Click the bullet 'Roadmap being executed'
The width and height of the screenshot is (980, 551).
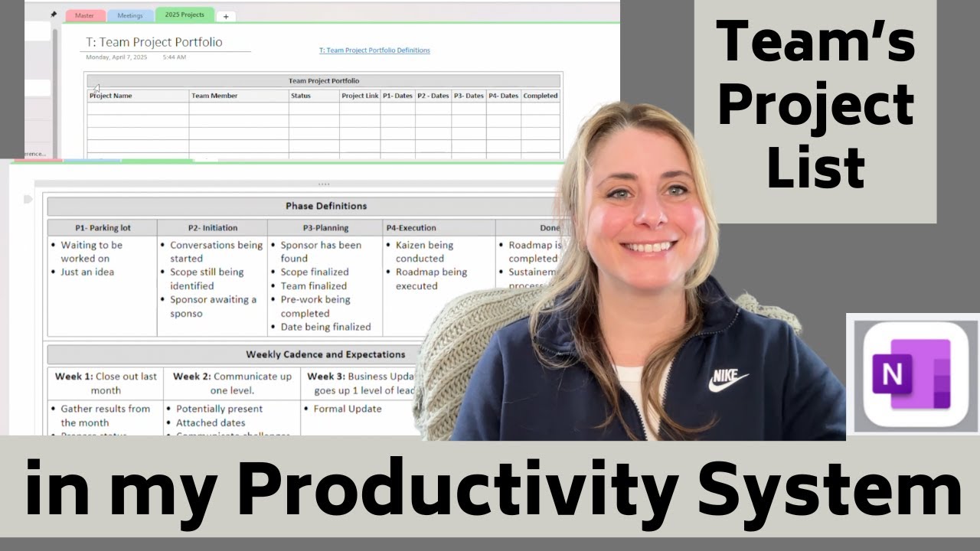[x=431, y=279]
